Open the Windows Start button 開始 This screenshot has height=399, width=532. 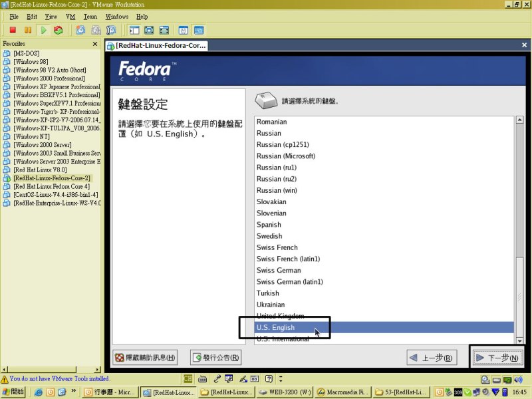tap(13, 392)
